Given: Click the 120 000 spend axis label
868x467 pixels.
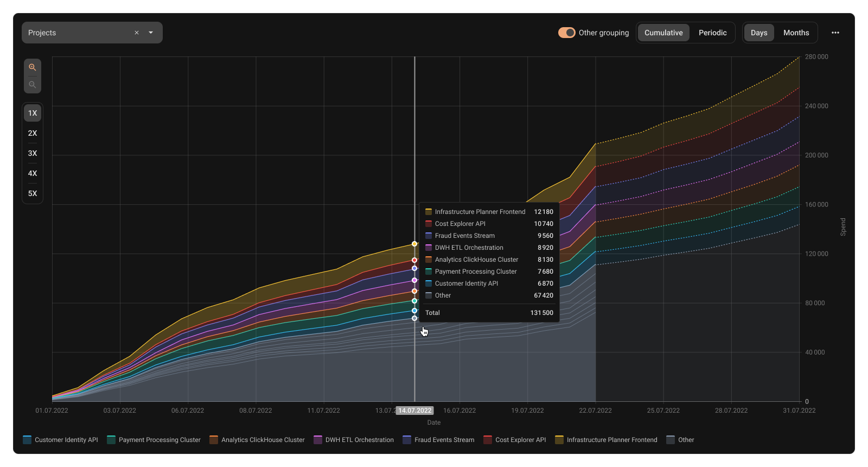Looking at the screenshot, I should [x=816, y=254].
